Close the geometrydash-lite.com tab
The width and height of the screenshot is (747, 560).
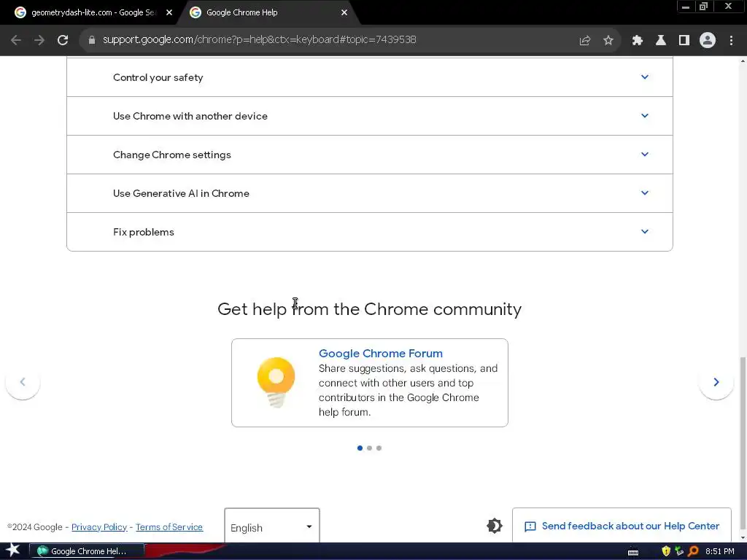click(169, 13)
